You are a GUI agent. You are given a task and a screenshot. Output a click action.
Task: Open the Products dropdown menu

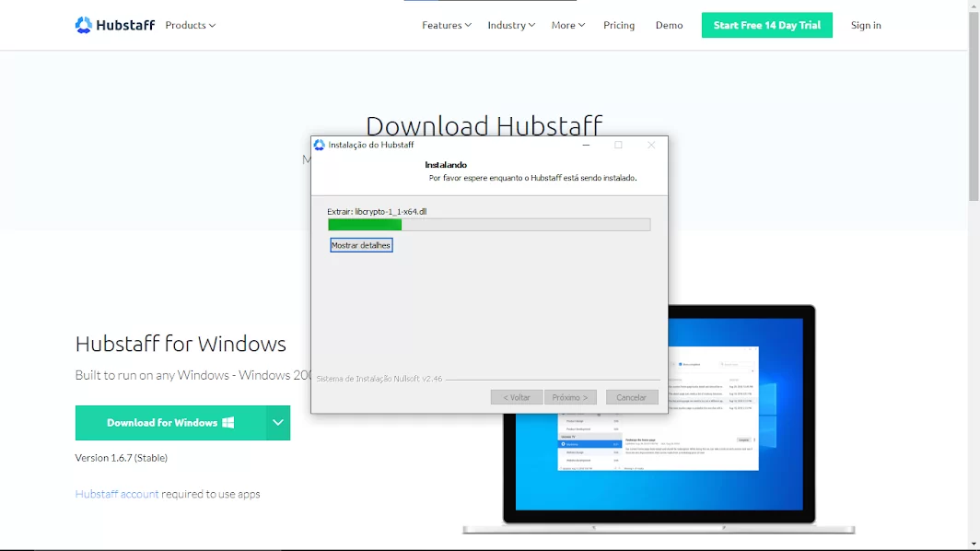click(190, 25)
